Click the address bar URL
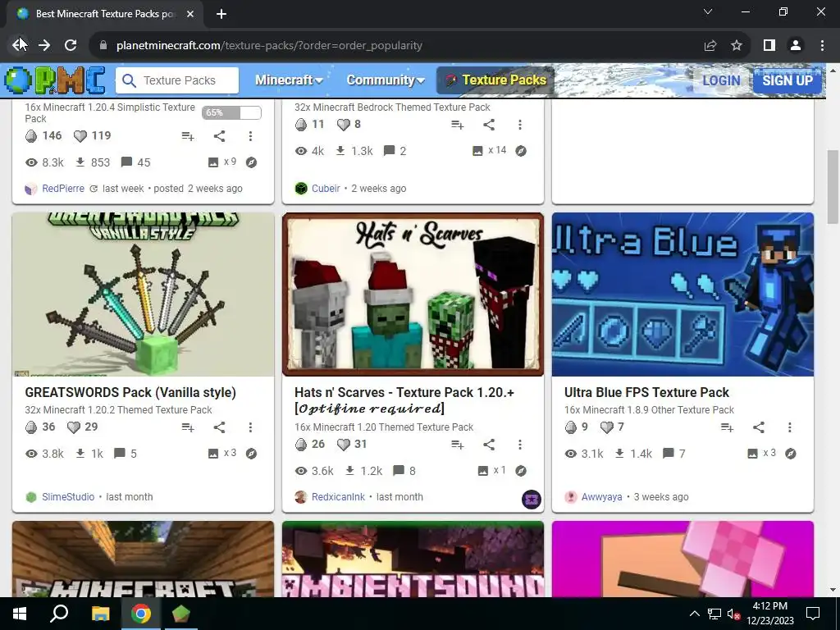Viewport: 840px width, 630px height. (x=269, y=46)
